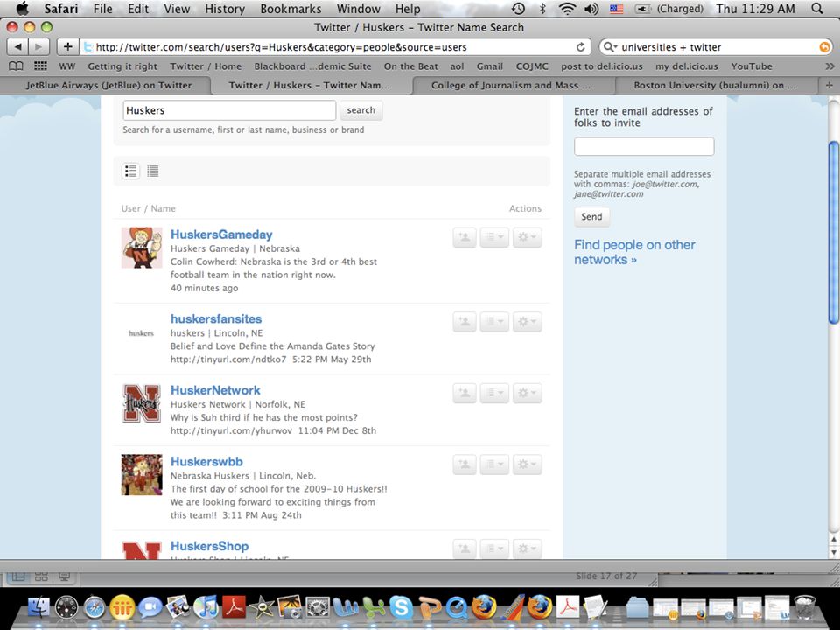Open Skype from the Dock
Screen dimensions: 840x630
(x=401, y=607)
